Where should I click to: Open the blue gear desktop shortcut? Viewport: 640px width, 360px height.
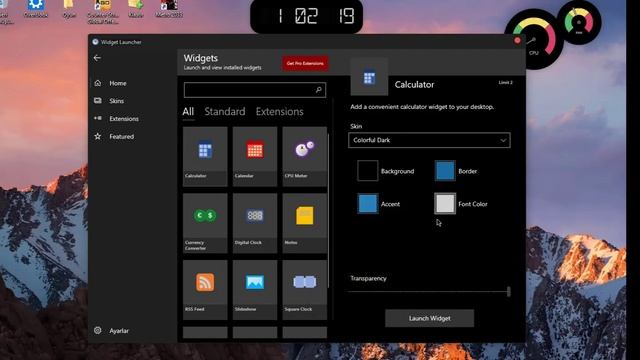pyautogui.click(x=36, y=9)
